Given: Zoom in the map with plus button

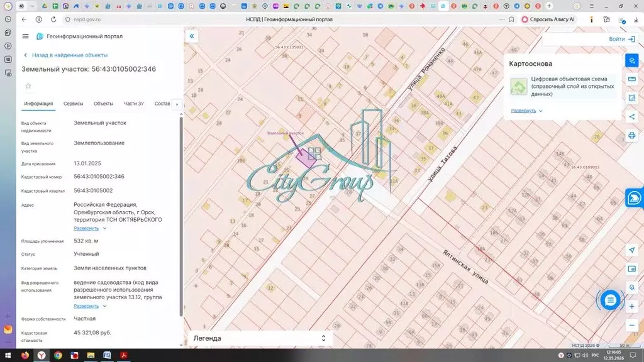Looking at the screenshot, I should [x=631, y=306].
